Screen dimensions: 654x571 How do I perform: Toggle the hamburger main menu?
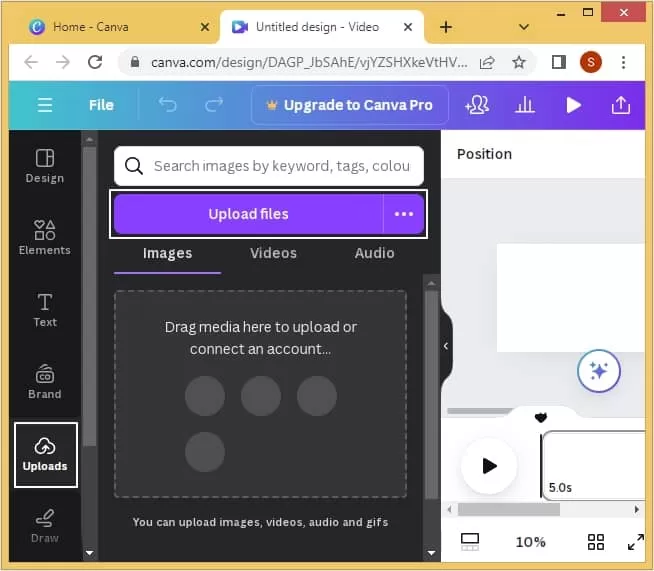click(45, 105)
